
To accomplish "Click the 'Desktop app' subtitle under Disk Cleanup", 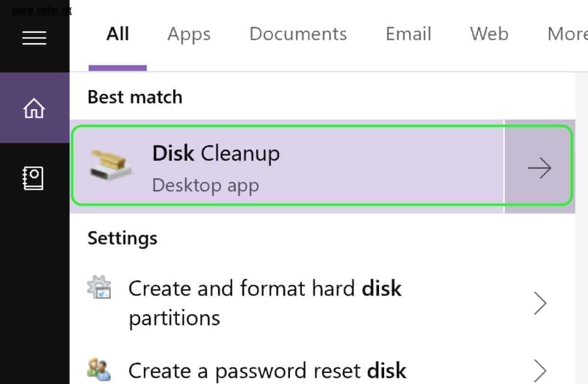I will click(x=205, y=186).
